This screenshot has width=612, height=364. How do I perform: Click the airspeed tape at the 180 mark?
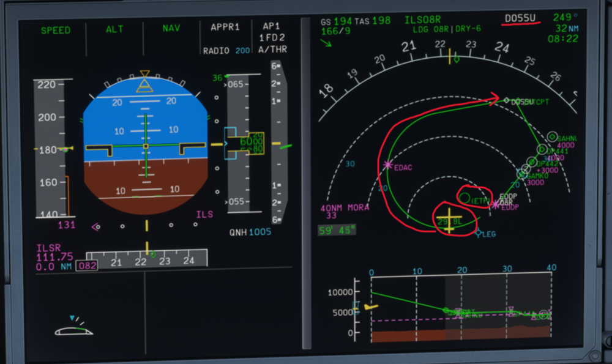click(53, 149)
